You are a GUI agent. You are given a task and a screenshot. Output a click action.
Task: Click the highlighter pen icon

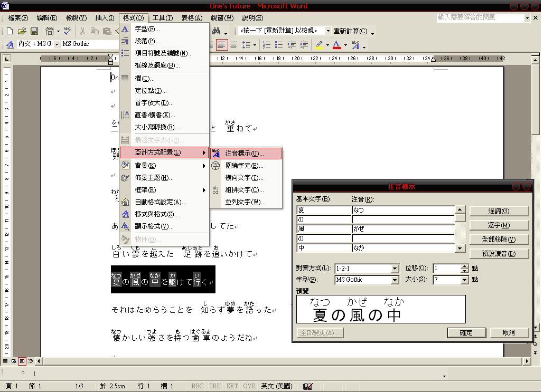coord(319,44)
